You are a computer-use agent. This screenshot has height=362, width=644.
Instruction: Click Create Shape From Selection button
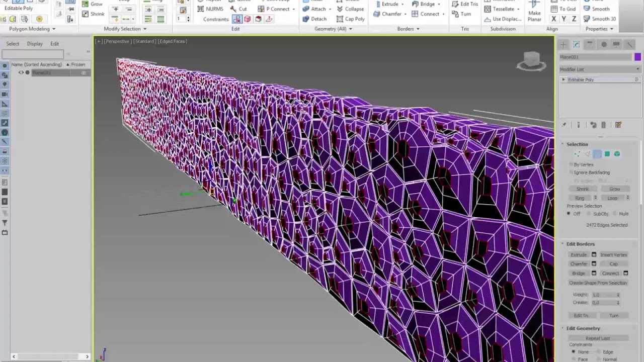coord(598,283)
